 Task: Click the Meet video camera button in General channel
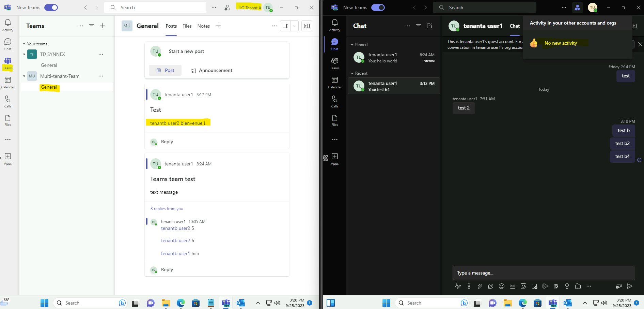pyautogui.click(x=285, y=26)
